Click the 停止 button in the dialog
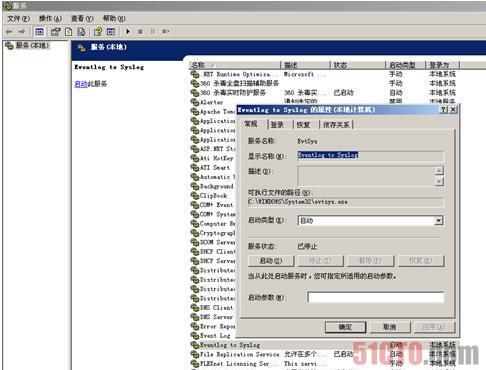The height and width of the screenshot is (370, 486). (x=320, y=261)
